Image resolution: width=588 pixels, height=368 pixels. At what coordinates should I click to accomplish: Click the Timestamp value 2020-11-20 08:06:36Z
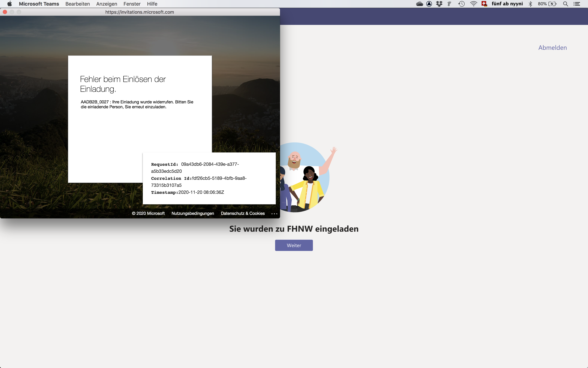pos(201,192)
